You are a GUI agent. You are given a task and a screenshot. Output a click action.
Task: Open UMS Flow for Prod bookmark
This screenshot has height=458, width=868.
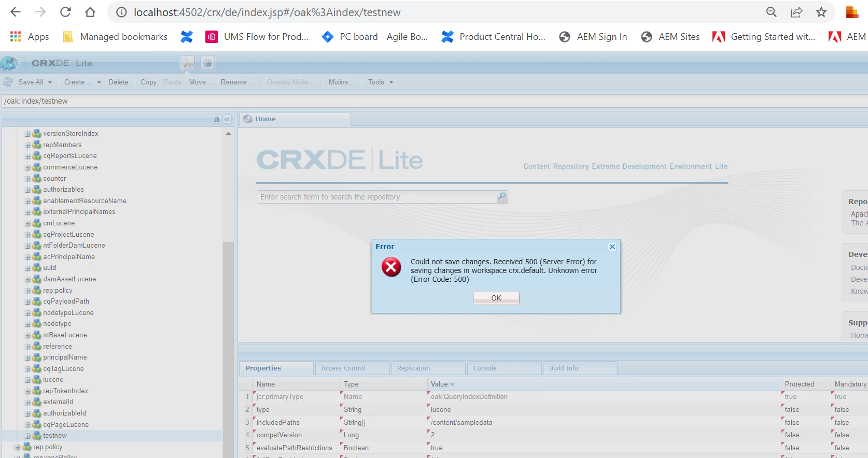click(257, 37)
